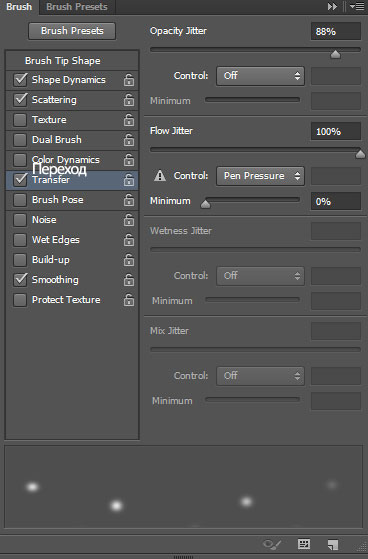The width and height of the screenshot is (368, 559).
Task: Toggle lock icon for Noise
Action: coord(129,220)
